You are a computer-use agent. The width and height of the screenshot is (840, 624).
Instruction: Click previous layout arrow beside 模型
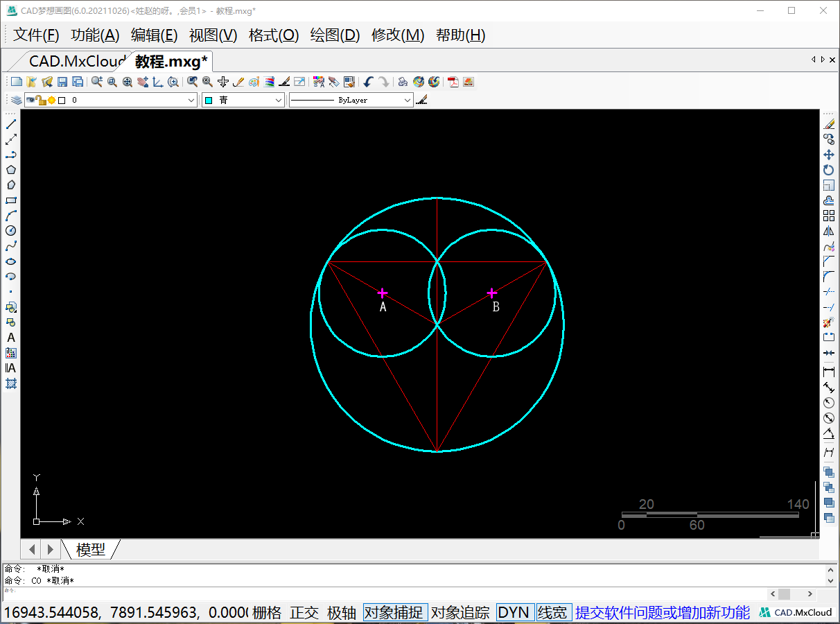[32, 549]
